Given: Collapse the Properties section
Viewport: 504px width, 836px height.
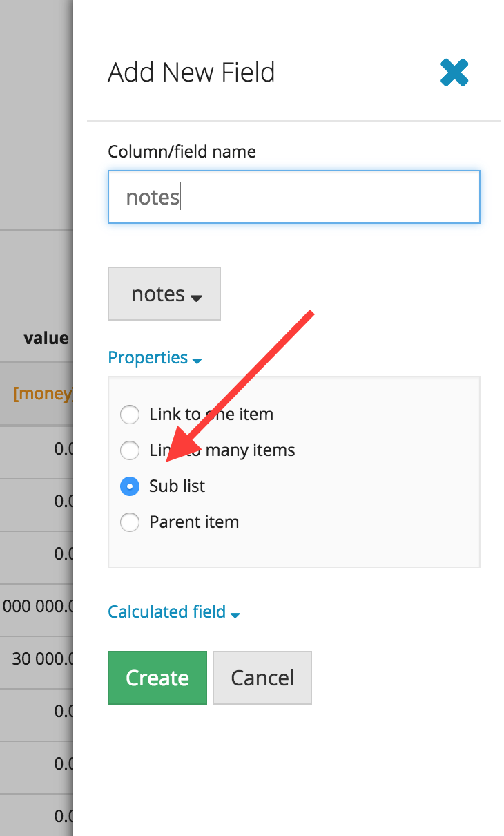Looking at the screenshot, I should 155,358.
